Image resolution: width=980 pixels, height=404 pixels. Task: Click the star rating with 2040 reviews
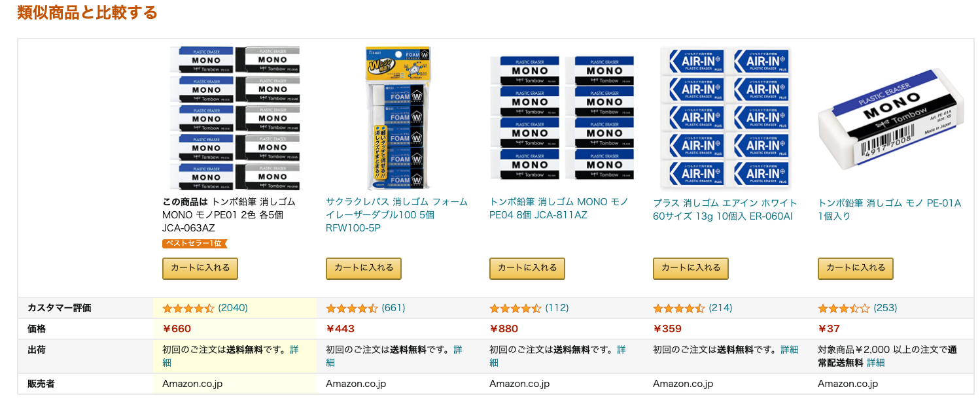pos(188,308)
